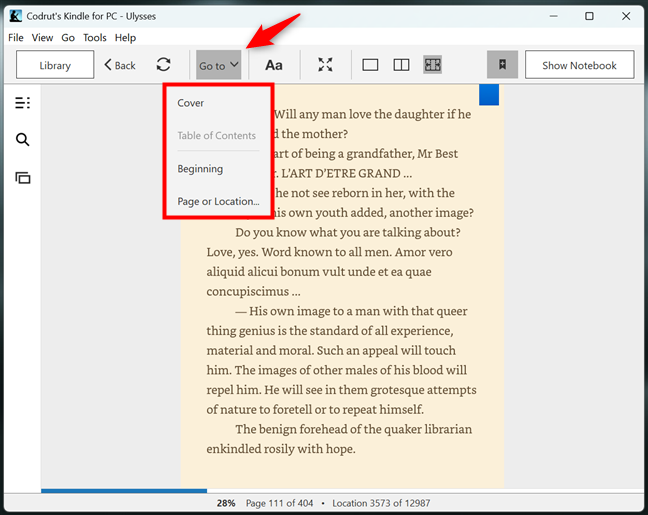Click the blue bookmark ribbon on page
This screenshot has width=648, height=515.
tap(488, 95)
